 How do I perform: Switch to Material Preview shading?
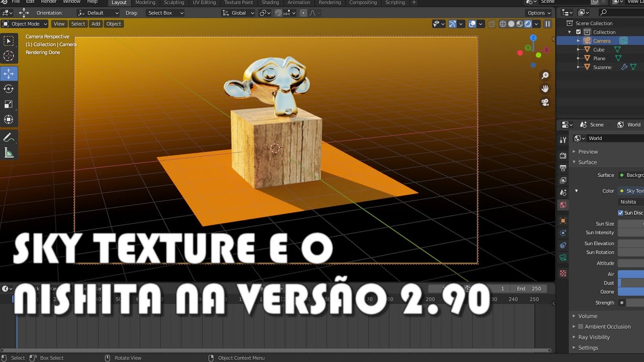pos(520,24)
